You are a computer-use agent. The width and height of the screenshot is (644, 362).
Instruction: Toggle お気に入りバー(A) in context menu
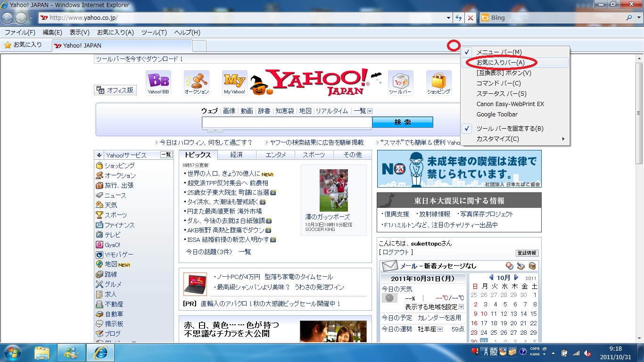(x=515, y=62)
